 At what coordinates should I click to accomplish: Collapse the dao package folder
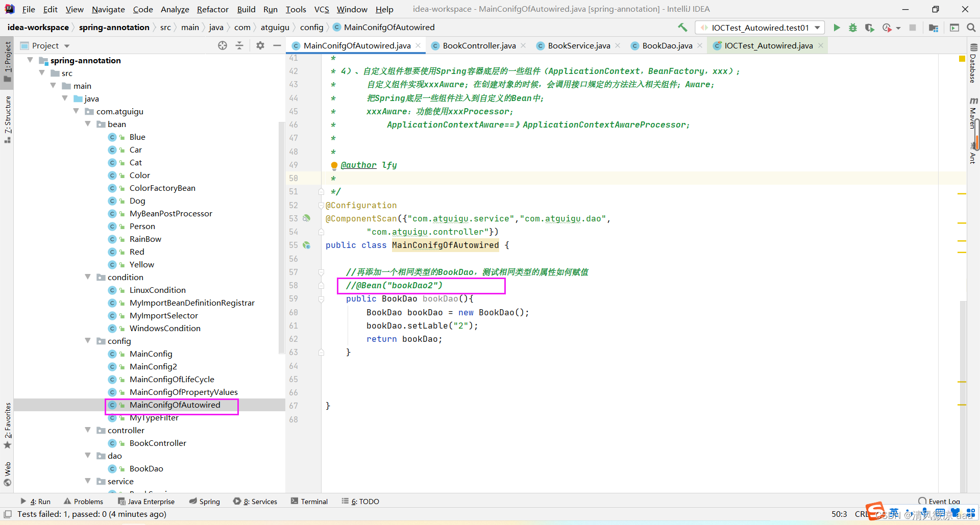[88, 456]
